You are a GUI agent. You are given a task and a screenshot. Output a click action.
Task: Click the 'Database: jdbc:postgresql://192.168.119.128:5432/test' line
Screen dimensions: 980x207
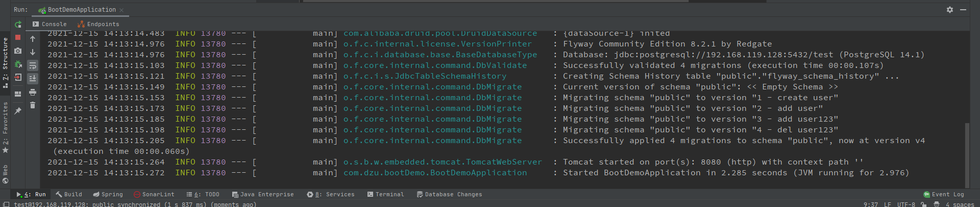(x=744, y=55)
